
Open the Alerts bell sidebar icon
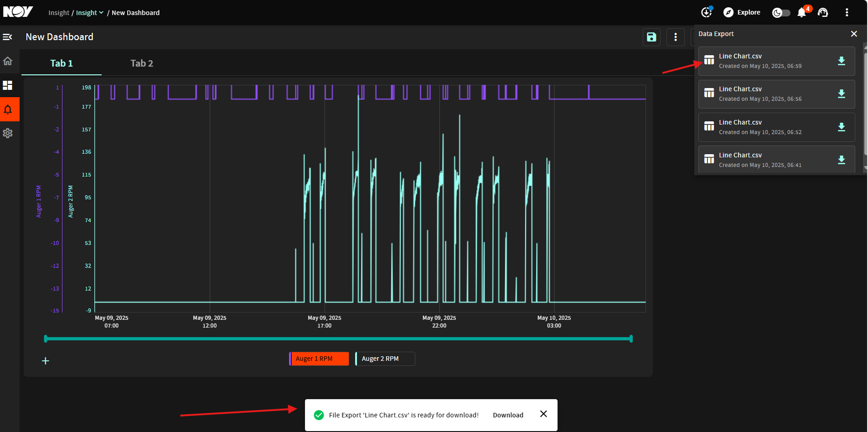(8, 109)
